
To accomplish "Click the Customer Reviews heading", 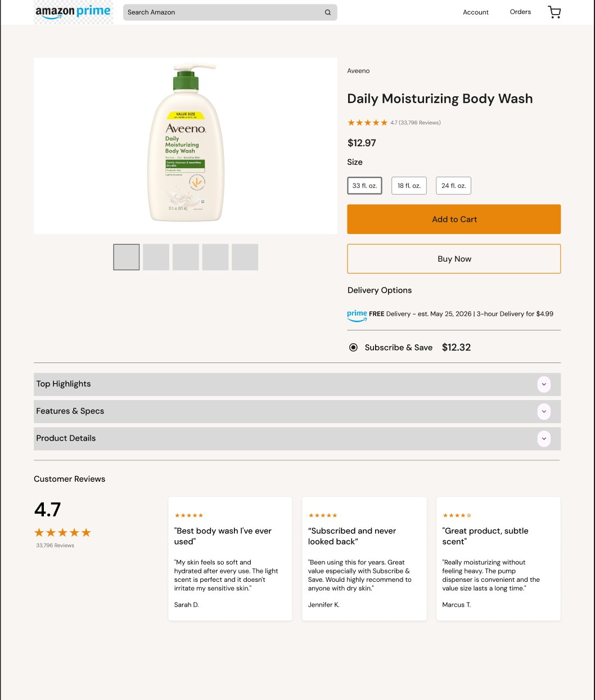I will point(70,479).
